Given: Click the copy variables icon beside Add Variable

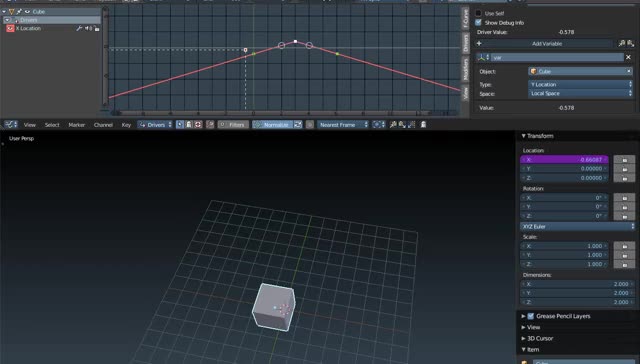Looking at the screenshot, I should pyautogui.click(x=622, y=43).
